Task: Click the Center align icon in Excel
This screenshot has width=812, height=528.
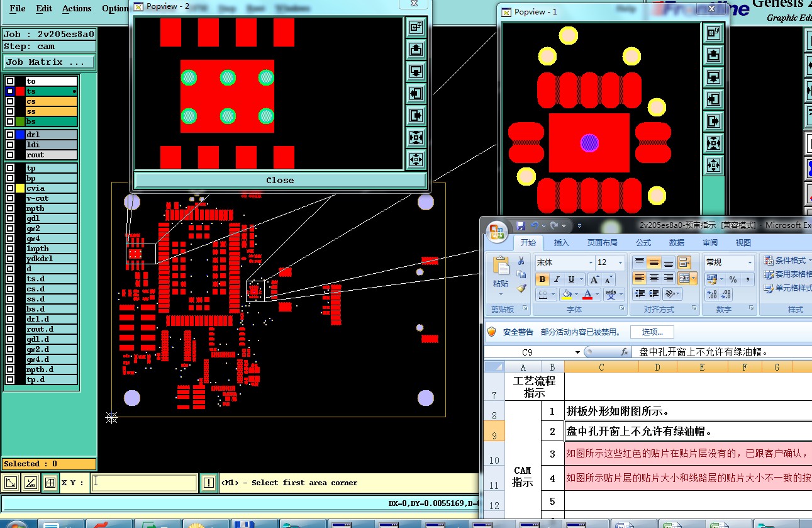Action: coord(654,278)
